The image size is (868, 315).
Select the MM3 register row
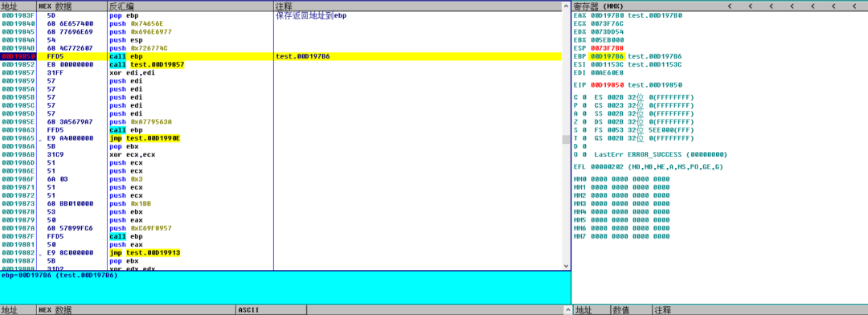tap(621, 203)
